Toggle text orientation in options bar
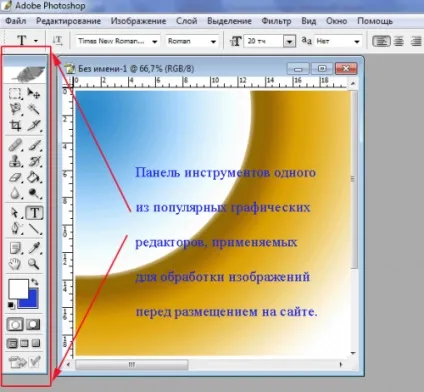The height and width of the screenshot is (392, 424). [57, 41]
